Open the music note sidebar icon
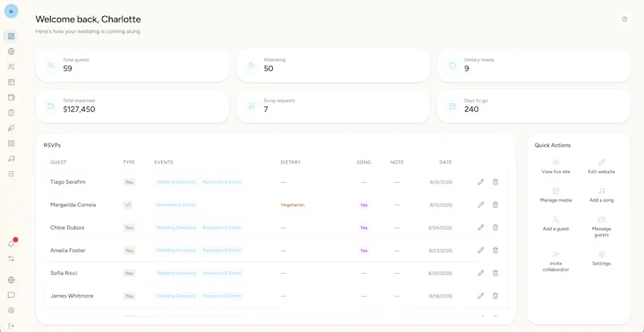The image size is (644, 332). tap(11, 159)
